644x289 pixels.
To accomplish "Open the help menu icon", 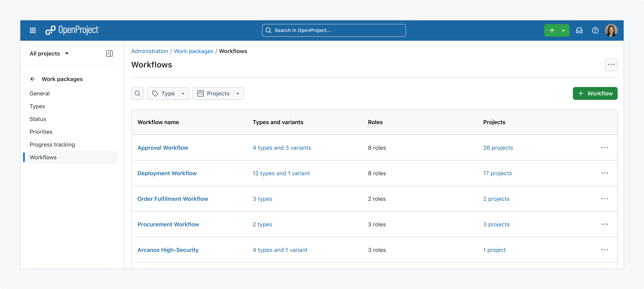I will 595,30.
